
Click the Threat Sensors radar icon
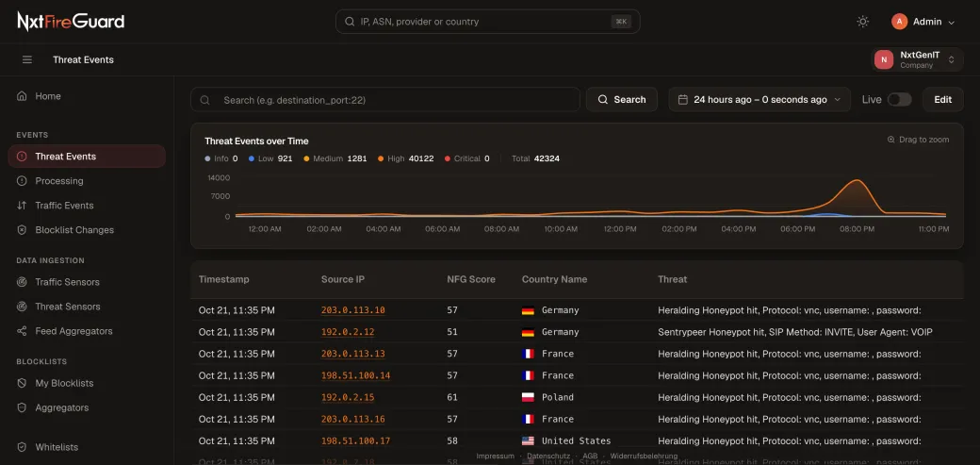pos(22,306)
